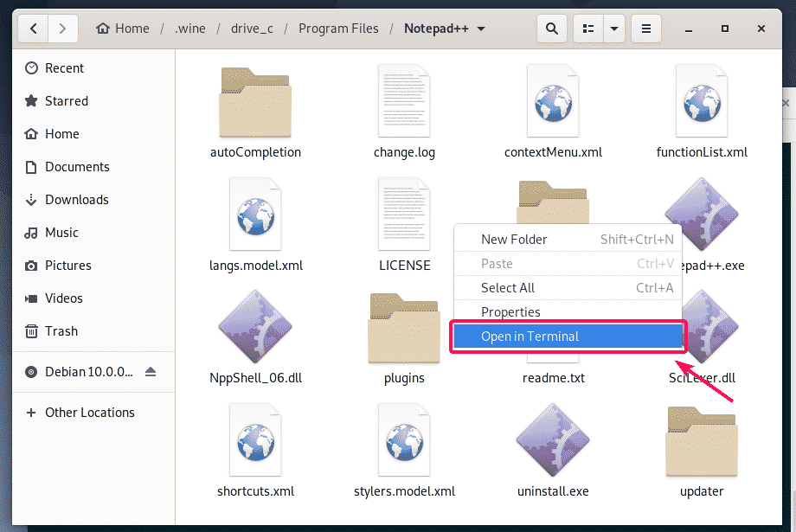Select the change.log file icon

click(x=404, y=101)
